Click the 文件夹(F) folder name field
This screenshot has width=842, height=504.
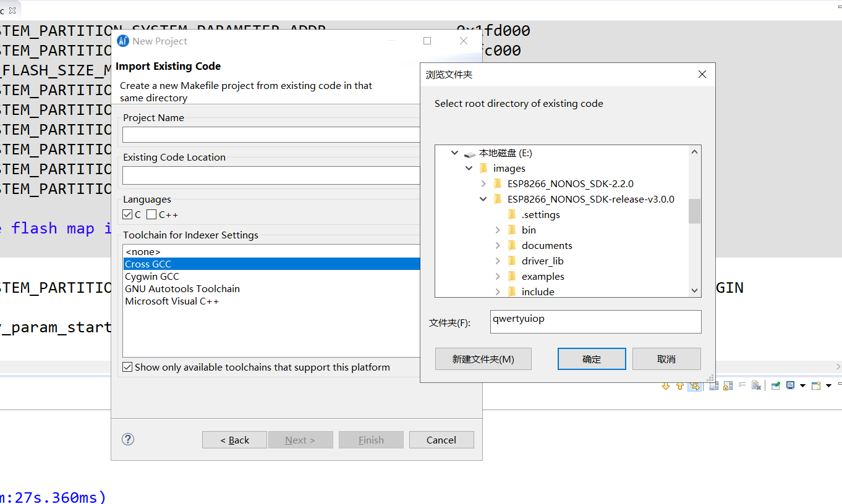click(596, 321)
